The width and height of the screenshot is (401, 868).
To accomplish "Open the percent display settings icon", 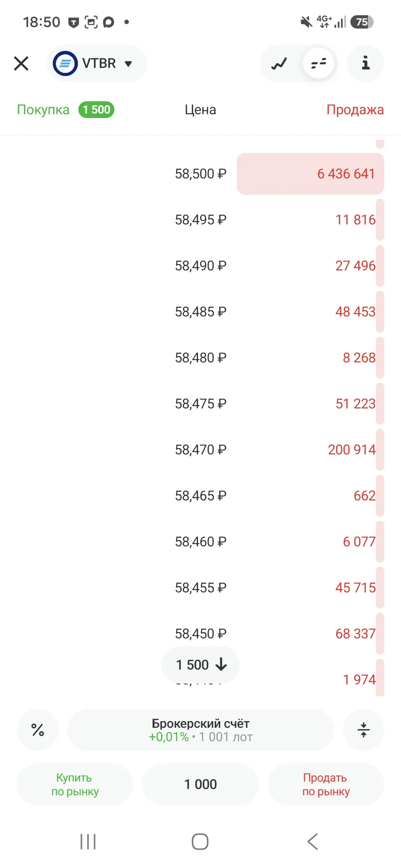I will click(x=38, y=730).
